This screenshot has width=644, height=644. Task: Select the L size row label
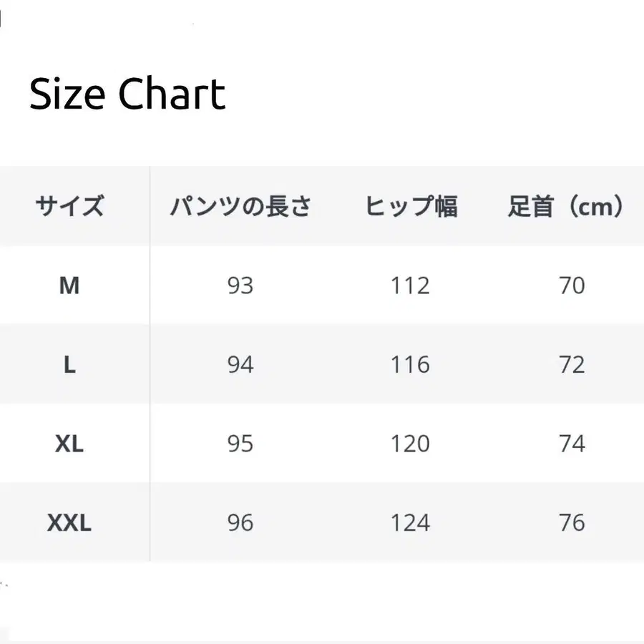(x=69, y=365)
